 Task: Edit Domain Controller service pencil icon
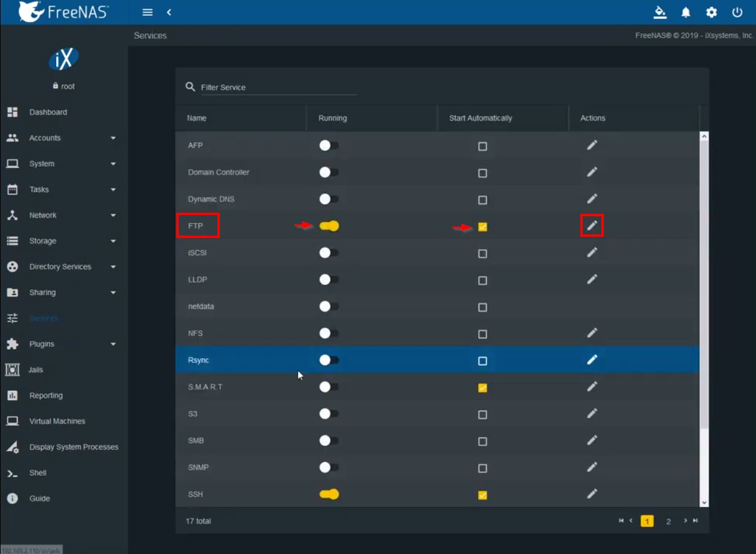point(592,172)
